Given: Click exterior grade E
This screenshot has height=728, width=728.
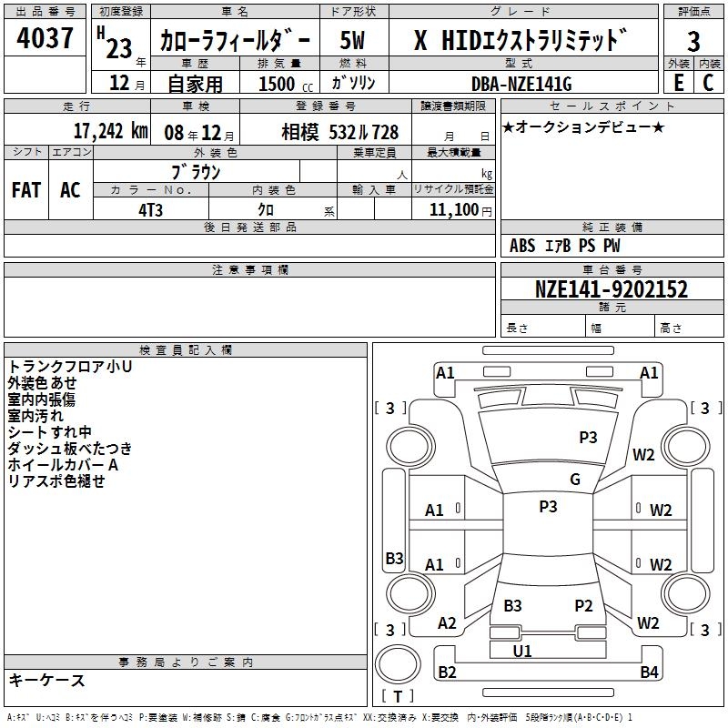Looking at the screenshot, I should click(x=679, y=83).
